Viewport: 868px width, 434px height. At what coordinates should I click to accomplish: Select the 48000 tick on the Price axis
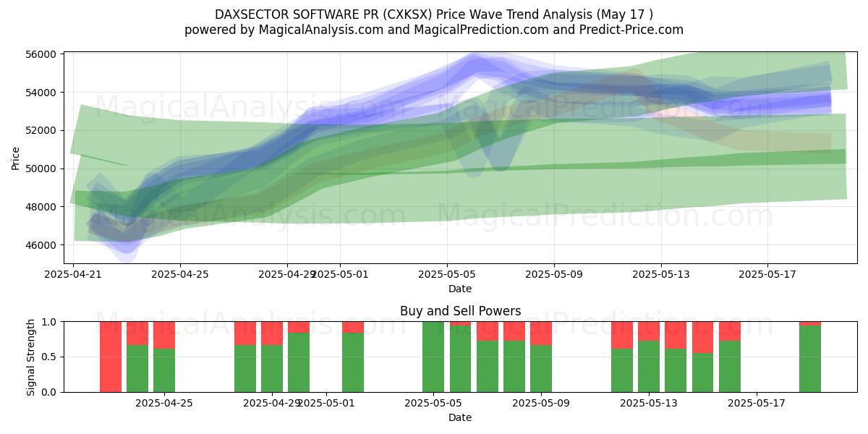pos(42,207)
